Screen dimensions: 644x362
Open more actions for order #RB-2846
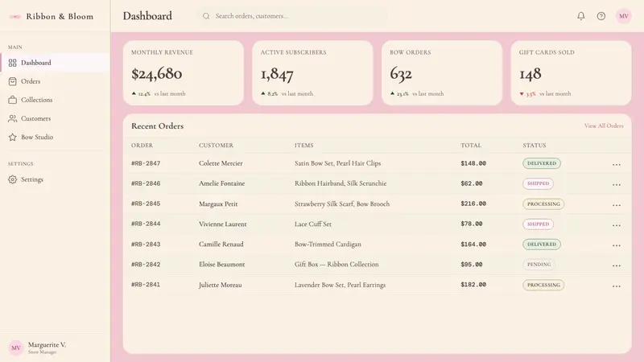click(616, 185)
